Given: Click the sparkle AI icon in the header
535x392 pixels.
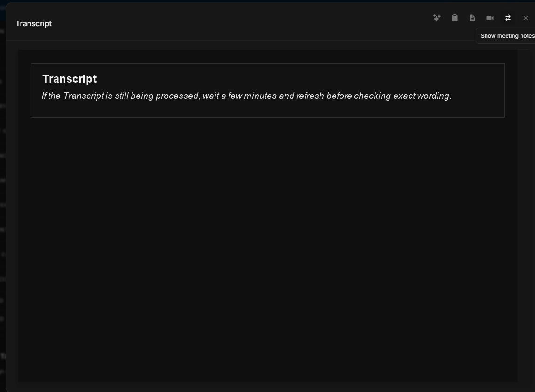Looking at the screenshot, I should click(437, 18).
